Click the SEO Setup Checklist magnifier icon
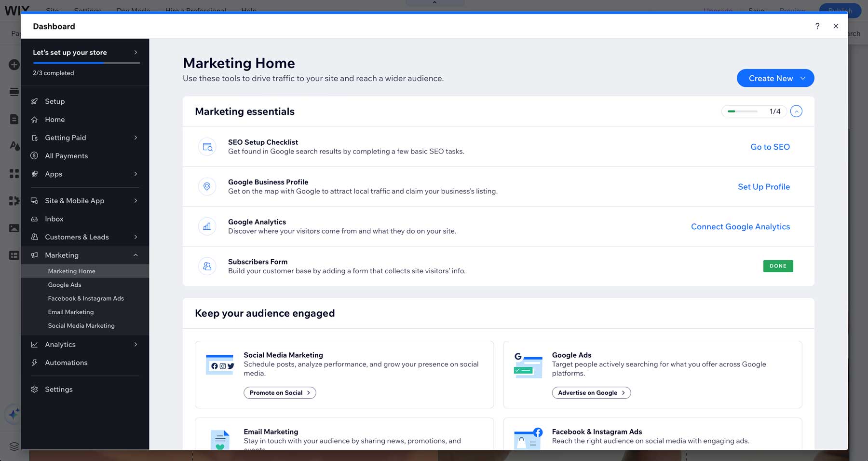Image resolution: width=868 pixels, height=461 pixels. (207, 146)
